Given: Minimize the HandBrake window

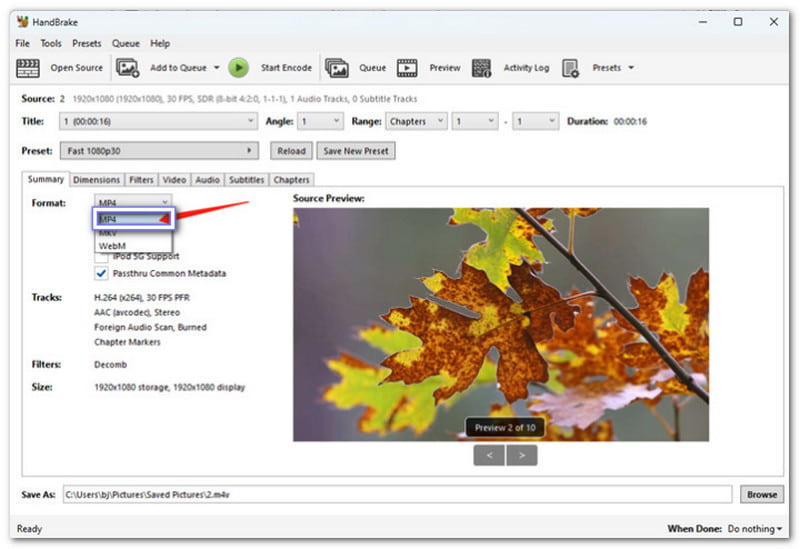Looking at the screenshot, I should point(703,22).
